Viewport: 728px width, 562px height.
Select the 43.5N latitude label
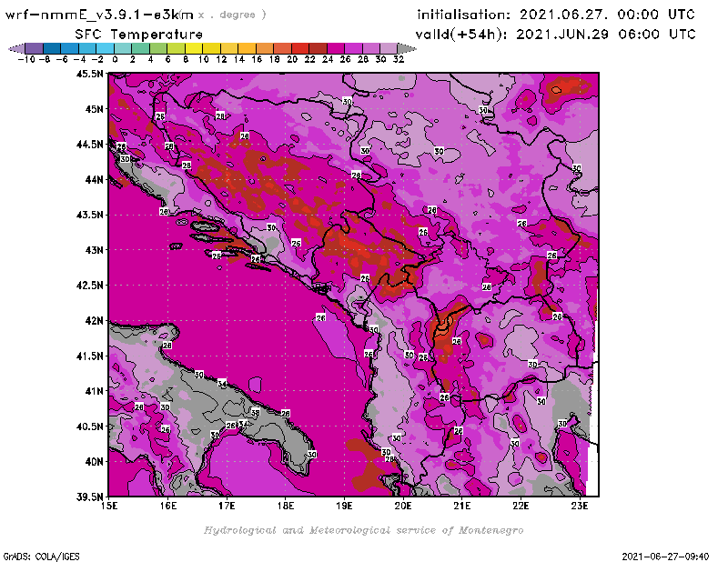[x=89, y=215]
